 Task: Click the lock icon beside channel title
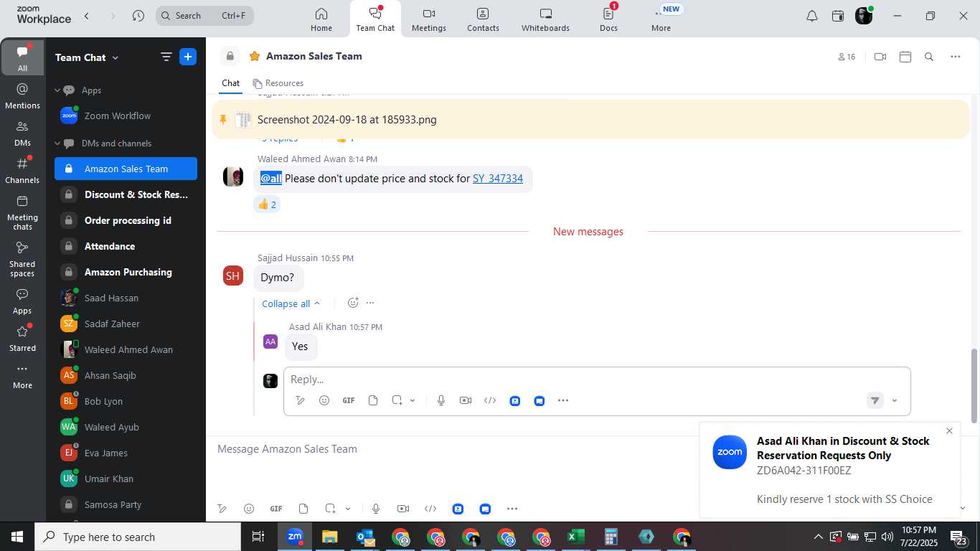230,56
